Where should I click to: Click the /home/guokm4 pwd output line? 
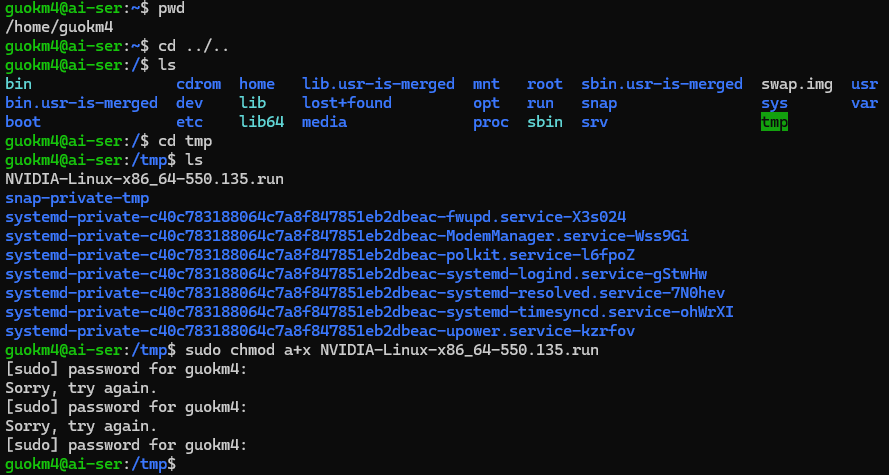(x=60, y=27)
